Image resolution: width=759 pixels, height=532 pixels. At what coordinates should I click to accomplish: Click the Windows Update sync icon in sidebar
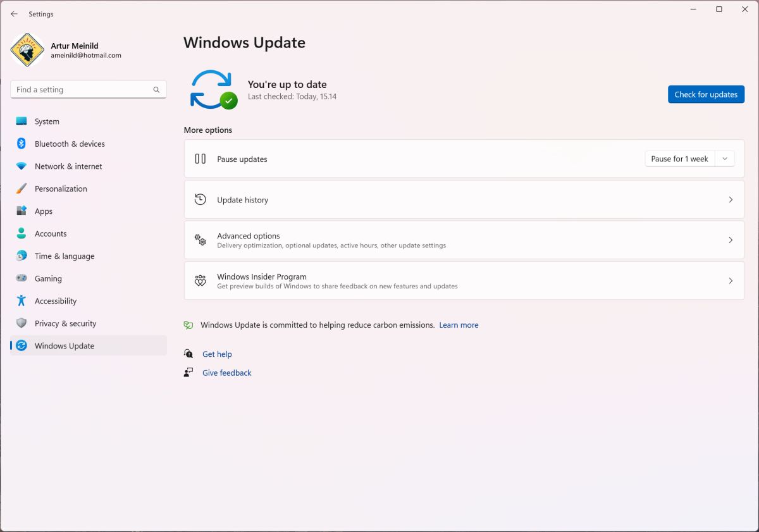22,345
